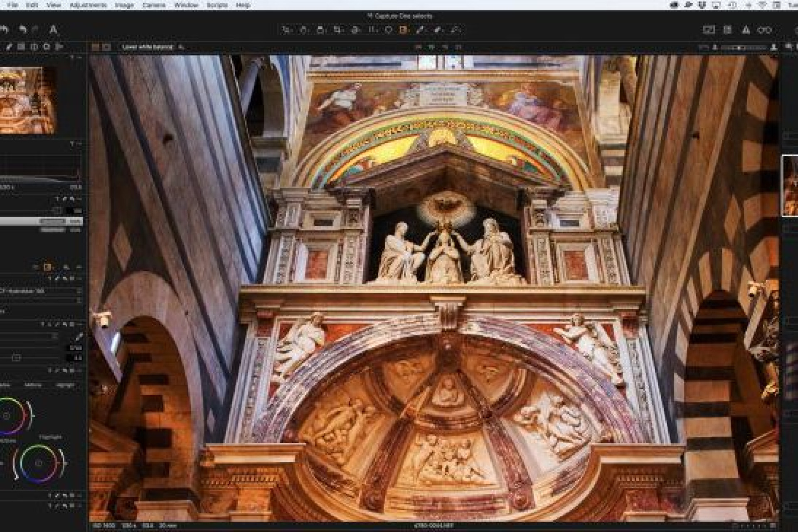
Task: Click the large person zoom-in icon
Action: (774, 48)
